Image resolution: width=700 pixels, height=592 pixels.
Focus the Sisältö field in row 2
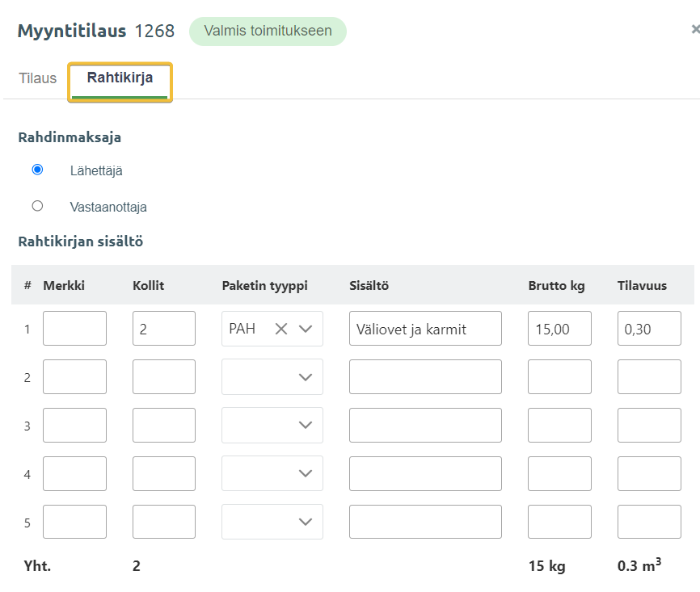pyautogui.click(x=425, y=377)
